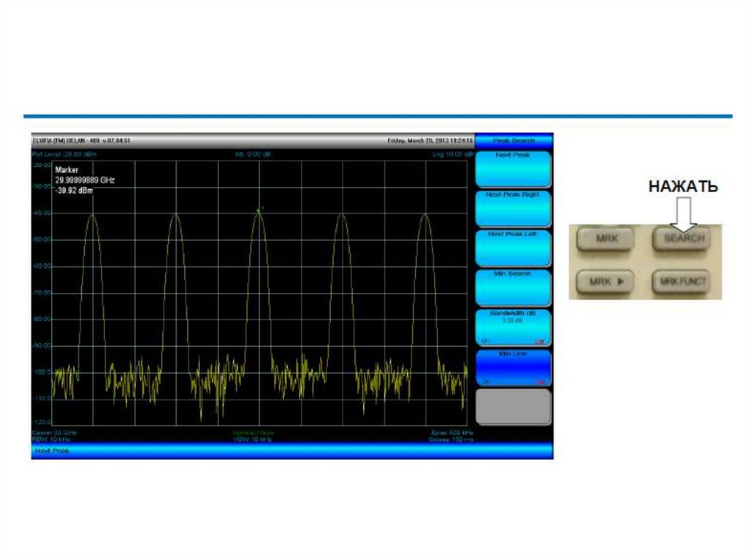Select the Ref Level value label
The width and height of the screenshot is (748, 560).
(x=64, y=155)
